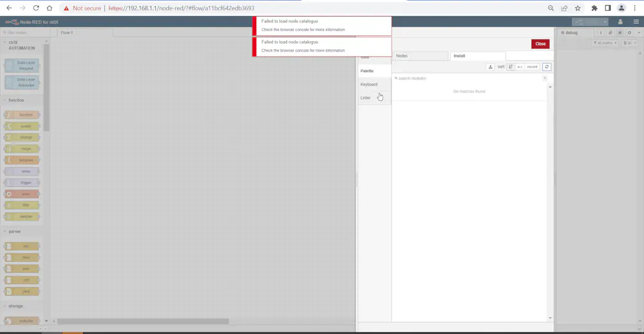Click the share page icon in address bar
The width and height of the screenshot is (644, 334).
[564, 8]
